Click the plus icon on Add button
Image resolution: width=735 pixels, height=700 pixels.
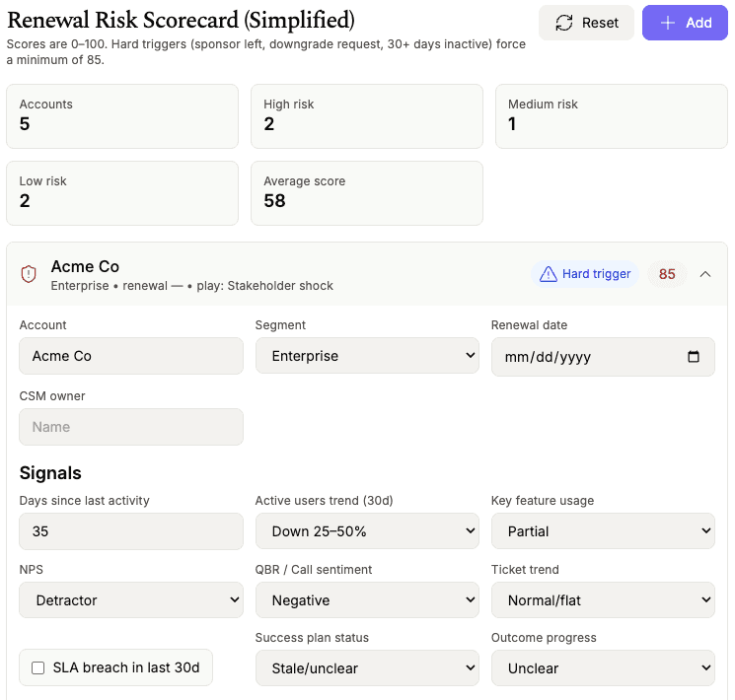coord(668,23)
